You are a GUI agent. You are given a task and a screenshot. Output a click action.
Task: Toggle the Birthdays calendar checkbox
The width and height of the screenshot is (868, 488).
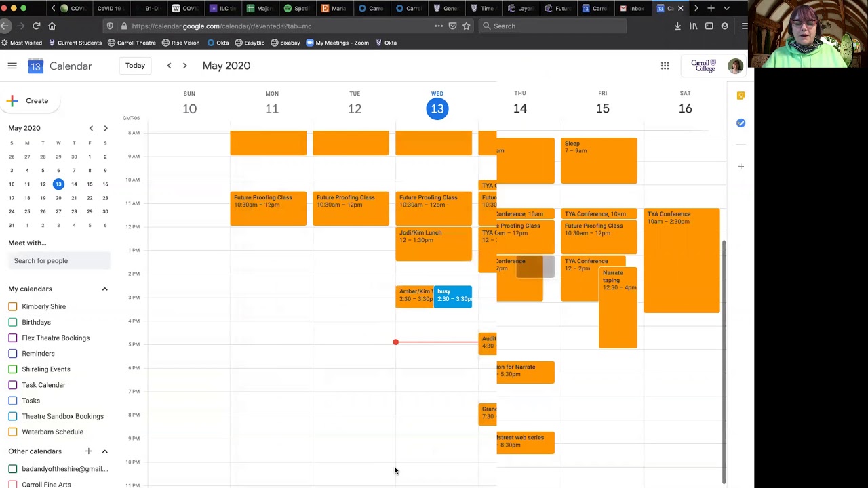click(13, 322)
